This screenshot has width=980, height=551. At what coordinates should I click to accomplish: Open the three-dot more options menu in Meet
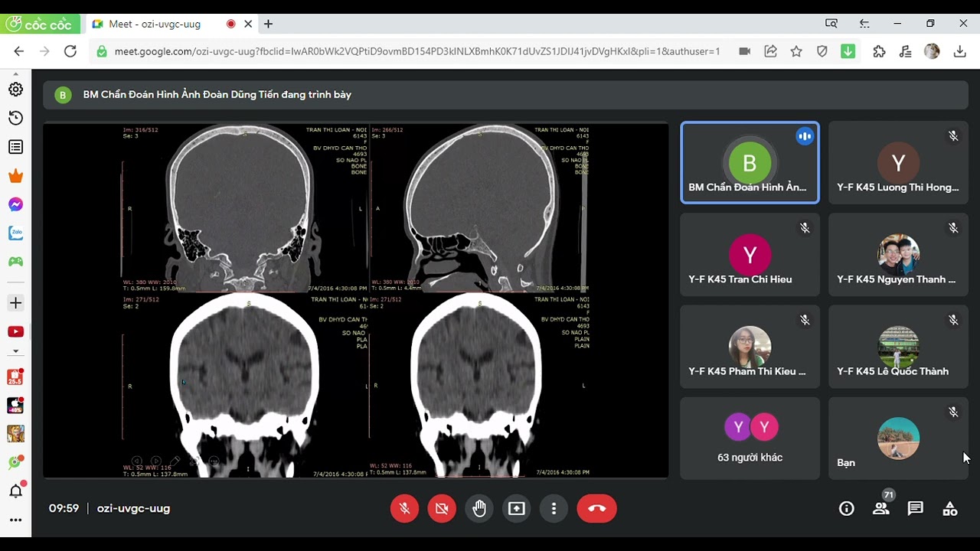554,508
